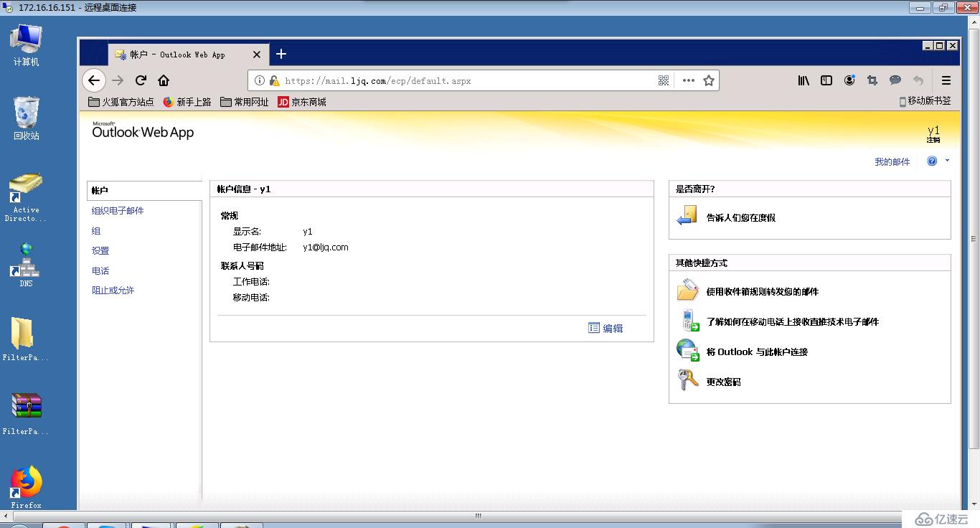Screen dimensions: 980x528
Task: Click the change password keys icon
Action: [x=688, y=379]
